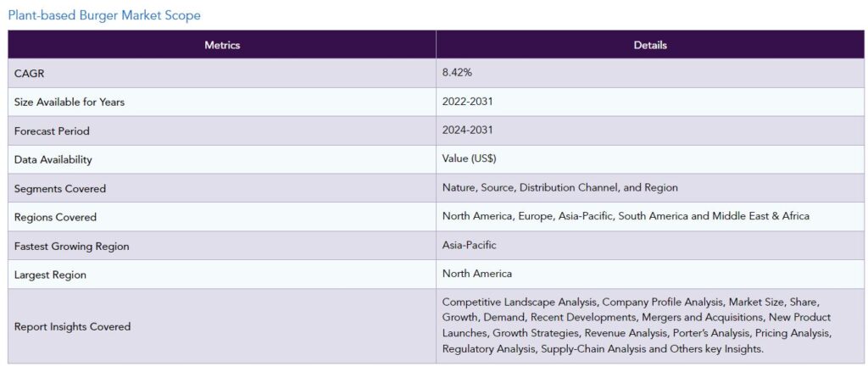The width and height of the screenshot is (868, 372).
Task: Click the Largest Region label
Action: tap(50, 275)
